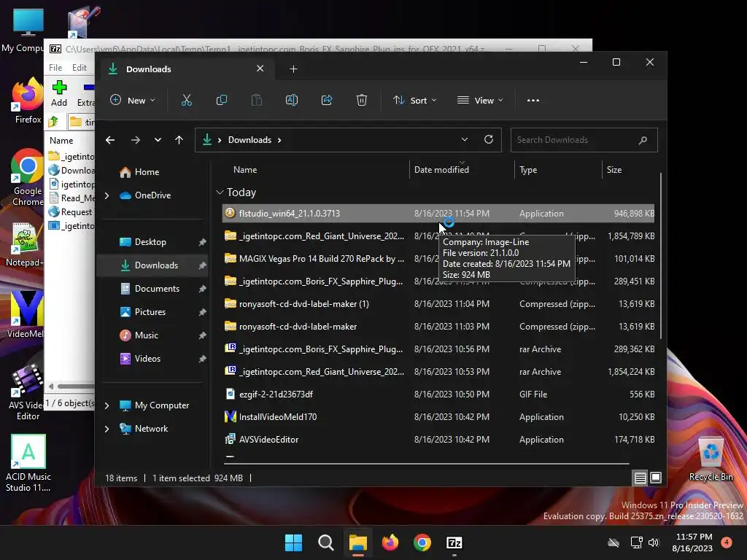The image size is (747, 560).
Task: Switch to large thumbnails view icon
Action: click(656, 478)
